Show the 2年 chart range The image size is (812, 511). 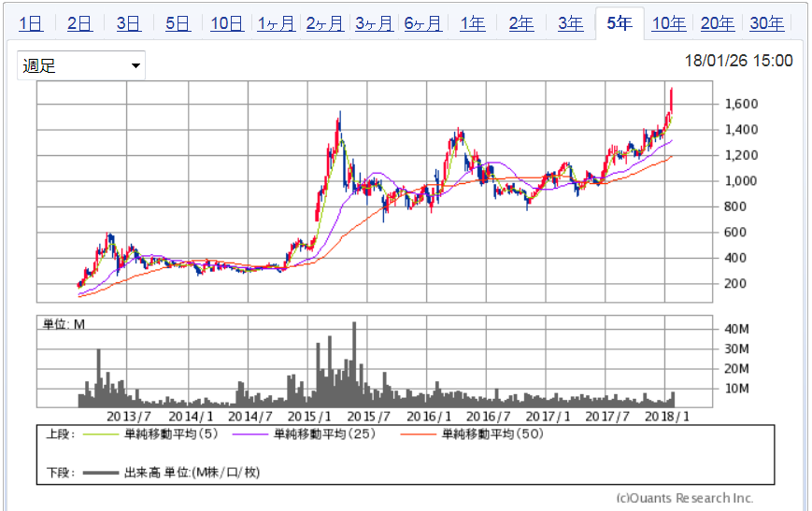(521, 23)
